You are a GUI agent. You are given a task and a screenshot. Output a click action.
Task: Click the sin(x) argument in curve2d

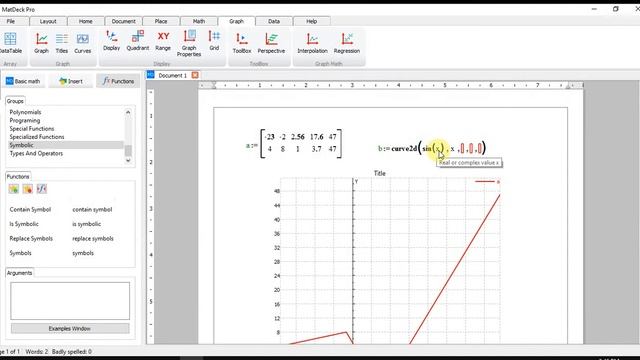click(x=433, y=149)
